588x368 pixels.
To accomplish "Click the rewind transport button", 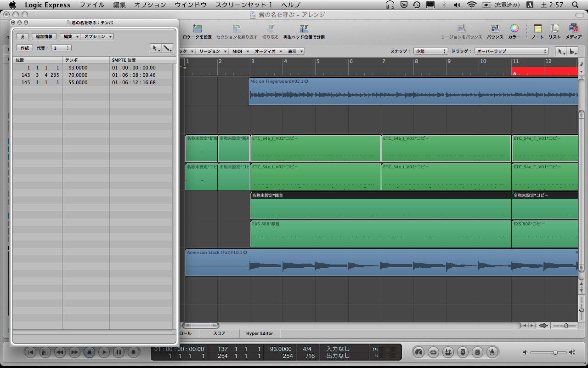I will coord(60,352).
